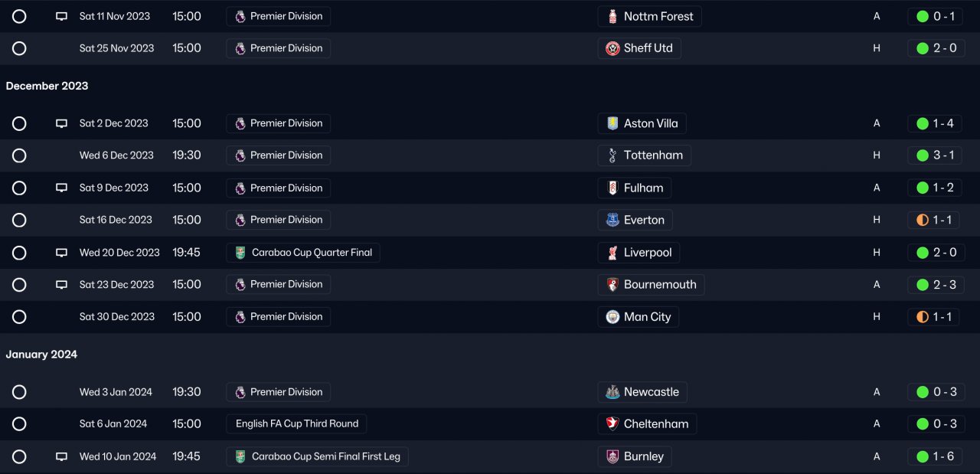This screenshot has height=474, width=980.
Task: Click the Tottenham cockerel badge icon
Action: 612,155
